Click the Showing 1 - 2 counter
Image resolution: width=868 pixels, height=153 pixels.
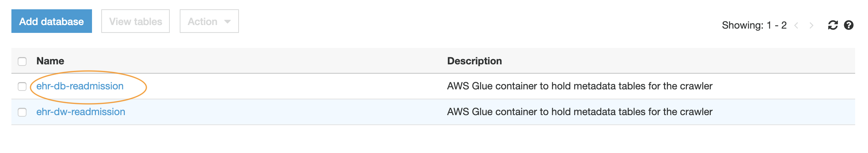754,25
